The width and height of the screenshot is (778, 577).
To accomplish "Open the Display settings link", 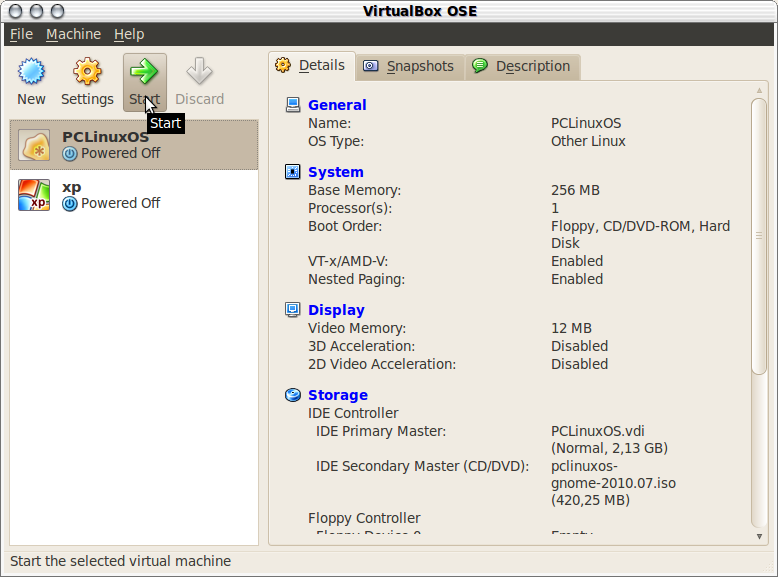I will coord(336,310).
